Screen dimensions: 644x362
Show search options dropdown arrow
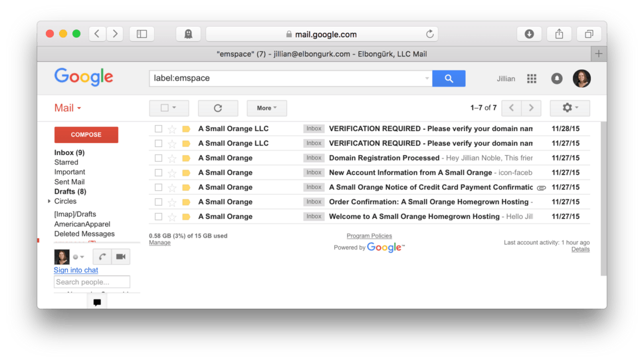tap(427, 78)
